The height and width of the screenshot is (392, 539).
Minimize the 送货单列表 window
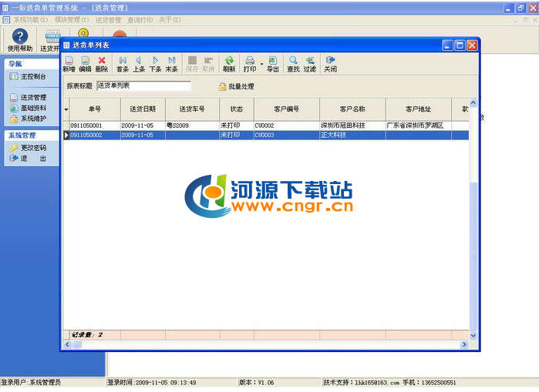click(447, 45)
